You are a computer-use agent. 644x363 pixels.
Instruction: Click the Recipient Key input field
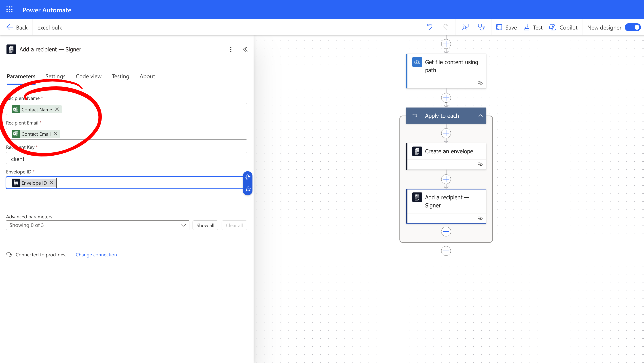[x=126, y=159]
